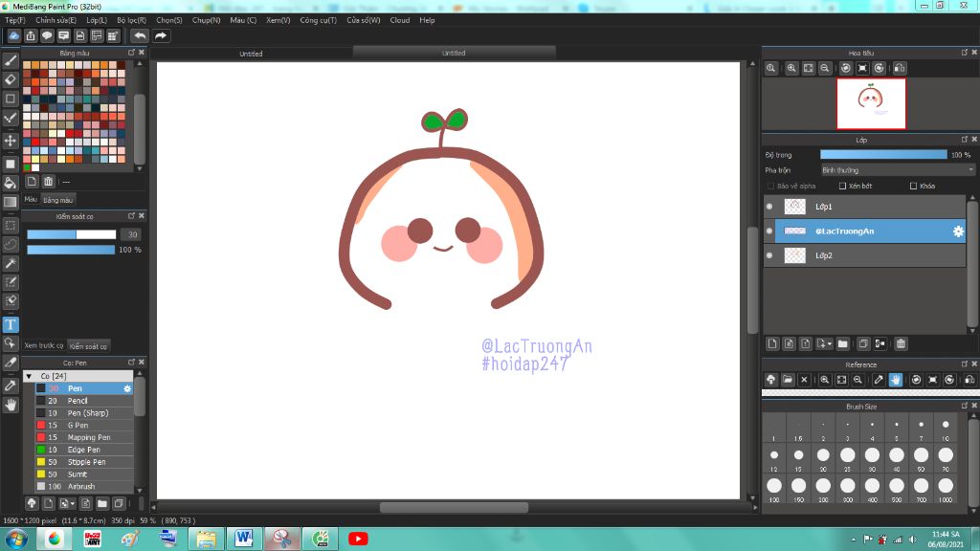The image size is (980, 551).
Task: Open the Xem(V) menu
Action: pos(278,20)
